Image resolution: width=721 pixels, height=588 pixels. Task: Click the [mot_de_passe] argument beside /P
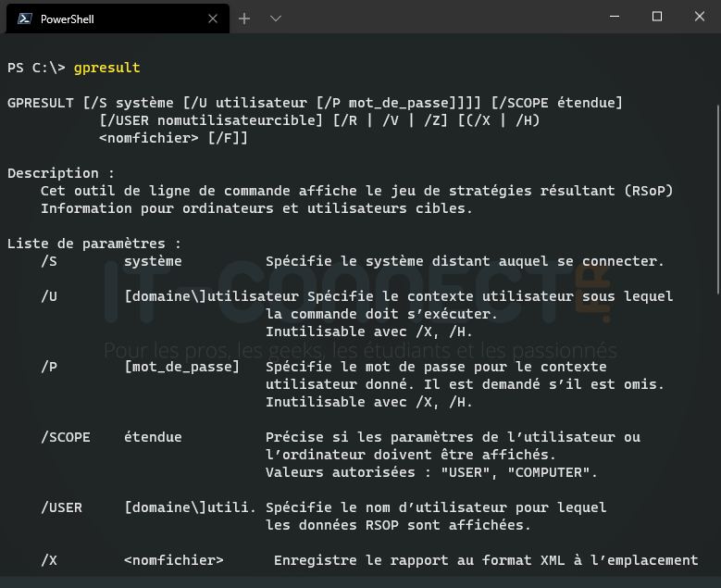181,367
